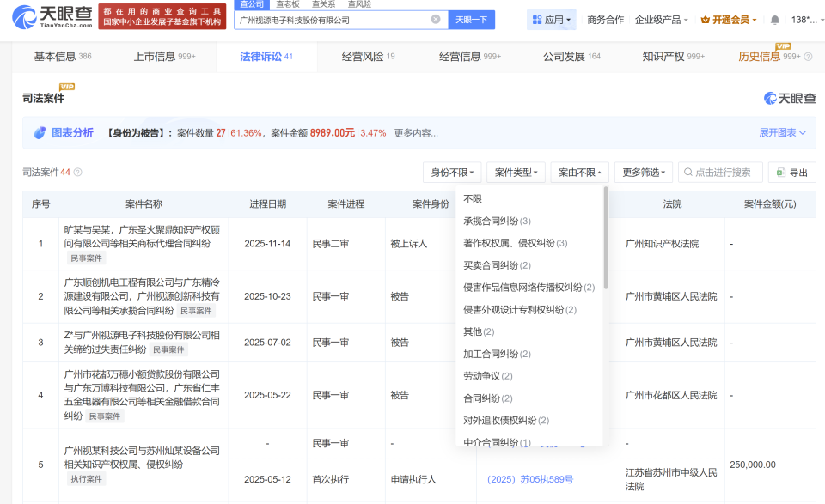Screen dimensions: 825x504
Task: Click the 天眼一下 search button
Action: pyautogui.click(x=471, y=18)
